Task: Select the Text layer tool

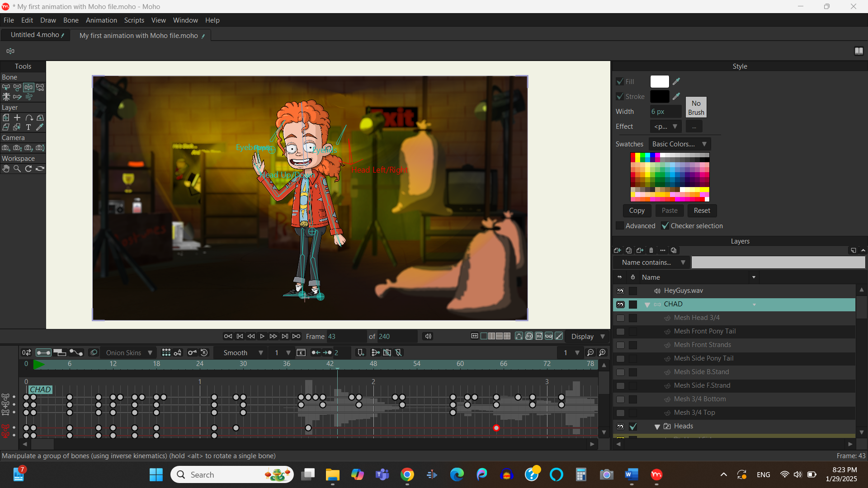Action: [x=28, y=127]
